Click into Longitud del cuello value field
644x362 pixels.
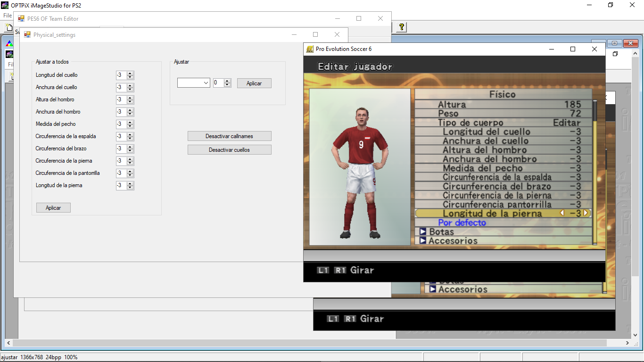point(121,75)
